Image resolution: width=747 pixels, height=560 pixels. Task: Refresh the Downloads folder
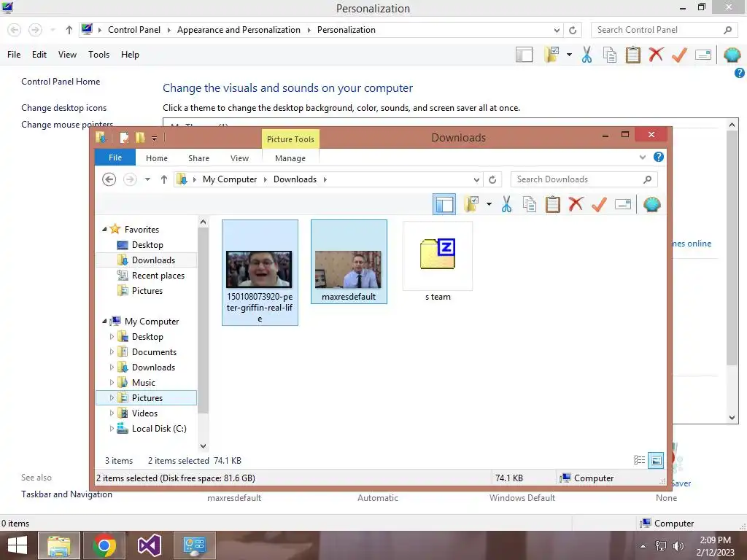(492, 179)
